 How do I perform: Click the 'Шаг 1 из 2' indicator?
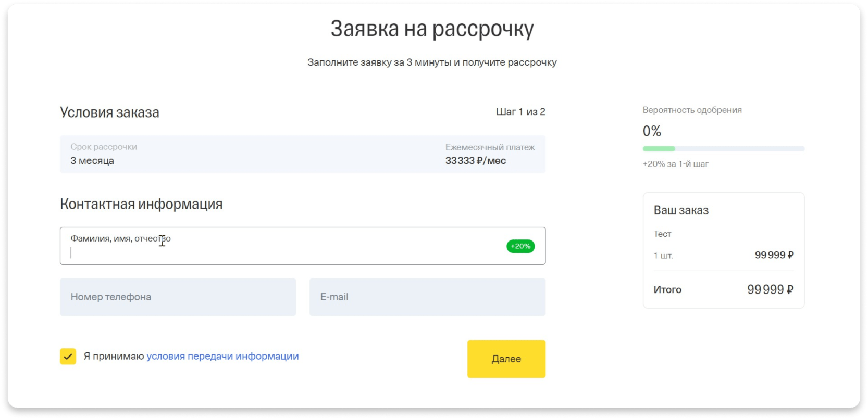point(520,111)
